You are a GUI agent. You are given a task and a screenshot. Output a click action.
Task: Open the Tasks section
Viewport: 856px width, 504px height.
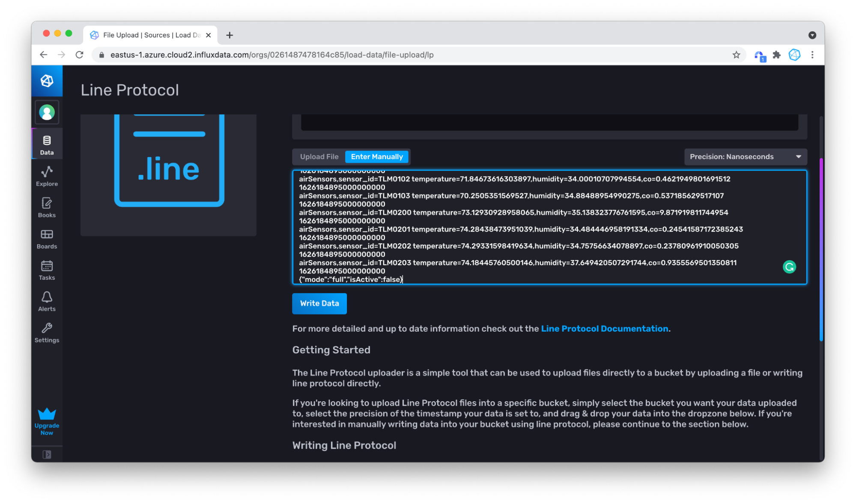(47, 270)
